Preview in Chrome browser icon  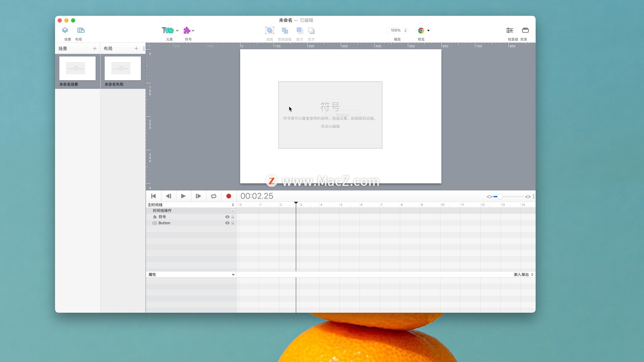(x=421, y=31)
